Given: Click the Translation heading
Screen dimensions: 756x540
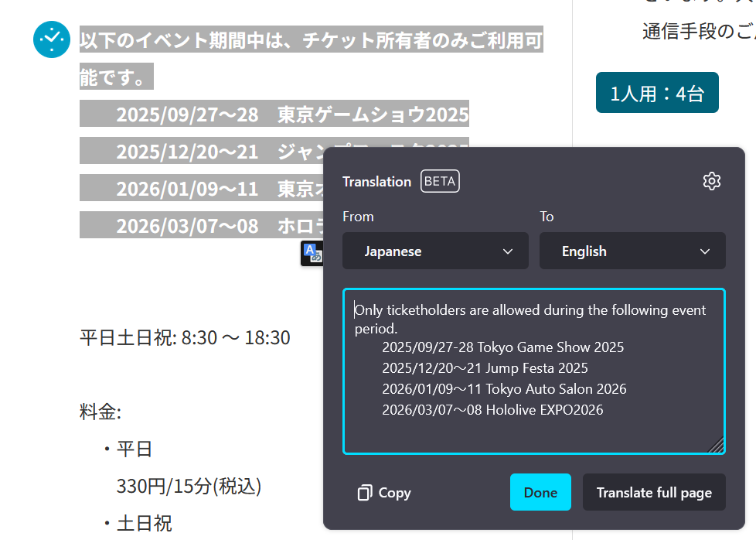Looking at the screenshot, I should coord(376,182).
